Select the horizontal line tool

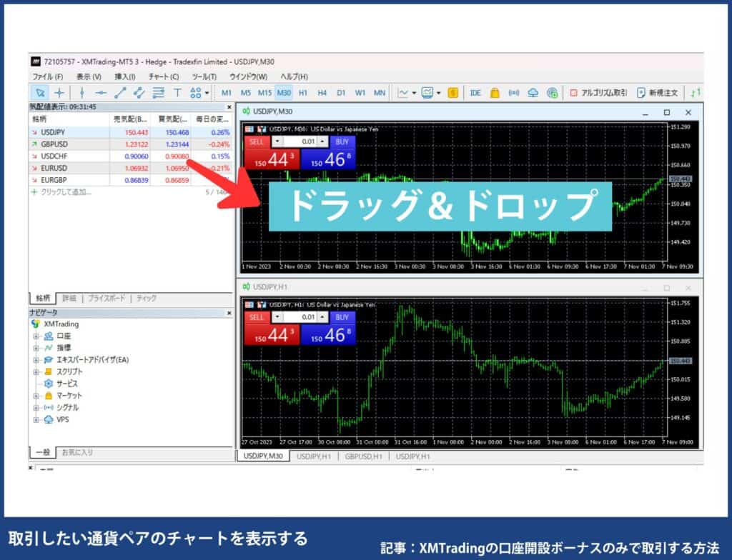click(x=101, y=93)
